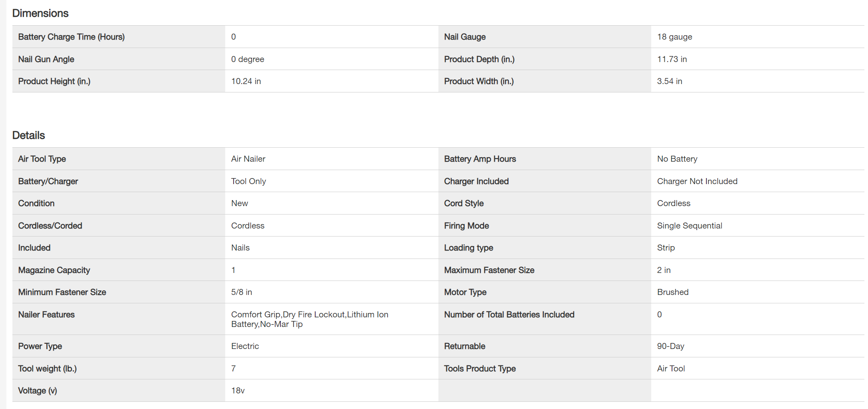Click the 5/8 in minimum fastener value
The height and width of the screenshot is (409, 868).
[x=241, y=292]
